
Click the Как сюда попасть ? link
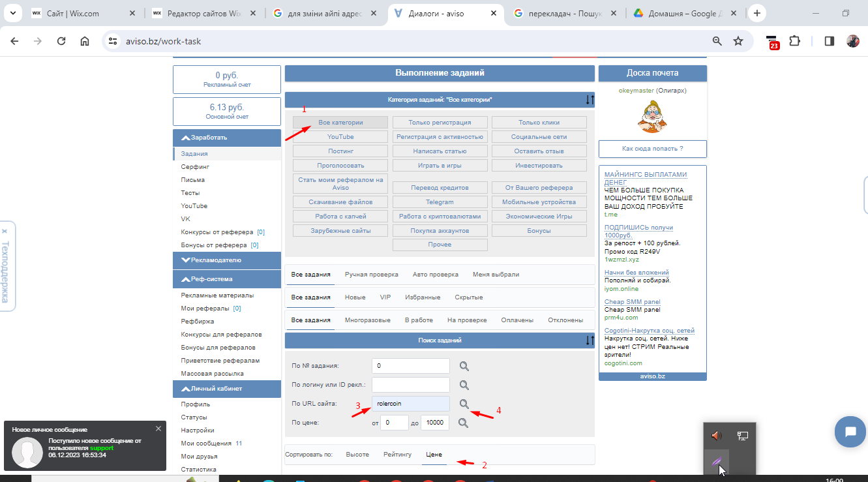pyautogui.click(x=652, y=149)
